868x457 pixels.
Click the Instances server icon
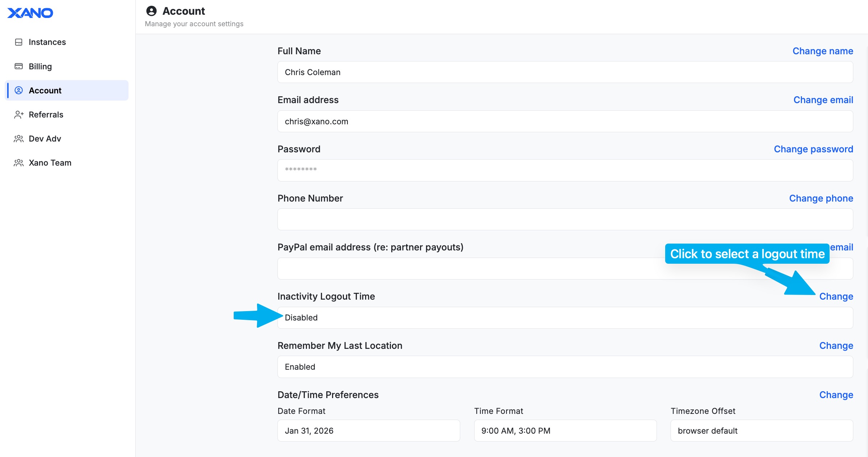point(19,42)
